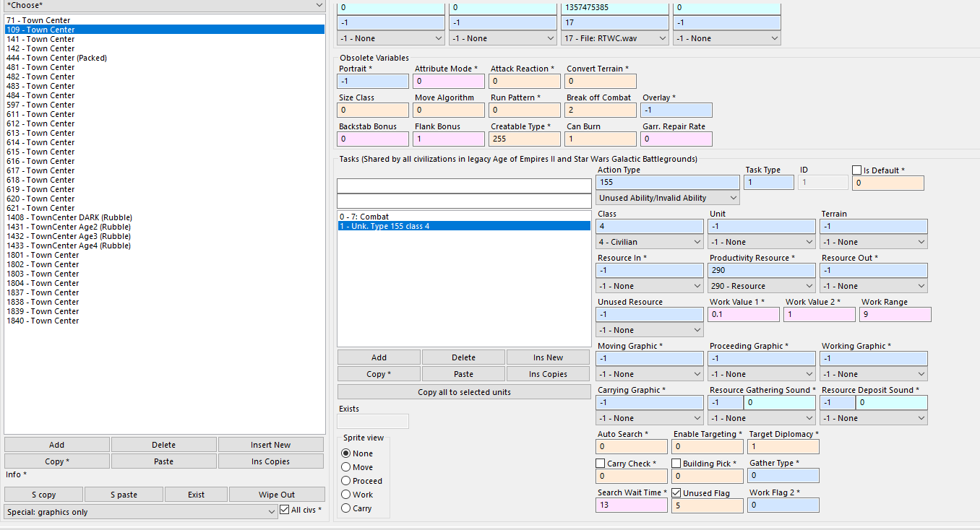Open the Special: graphics only dropdown
The height and width of the screenshot is (530, 980).
(x=141, y=512)
